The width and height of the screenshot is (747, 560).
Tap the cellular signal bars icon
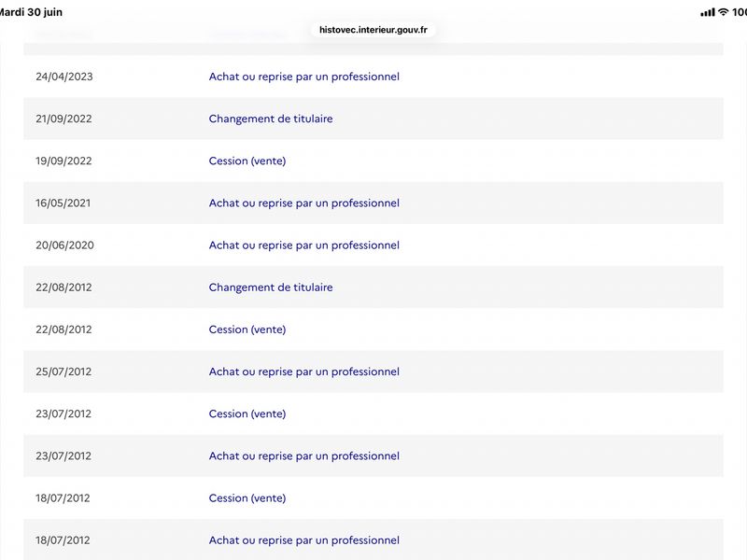click(708, 12)
